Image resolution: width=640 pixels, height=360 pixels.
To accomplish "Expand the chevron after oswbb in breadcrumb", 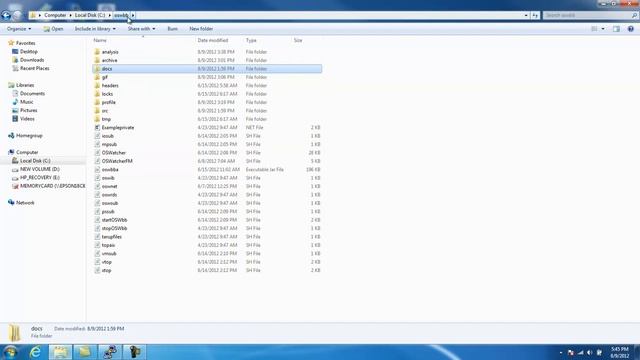I will 133,15.
